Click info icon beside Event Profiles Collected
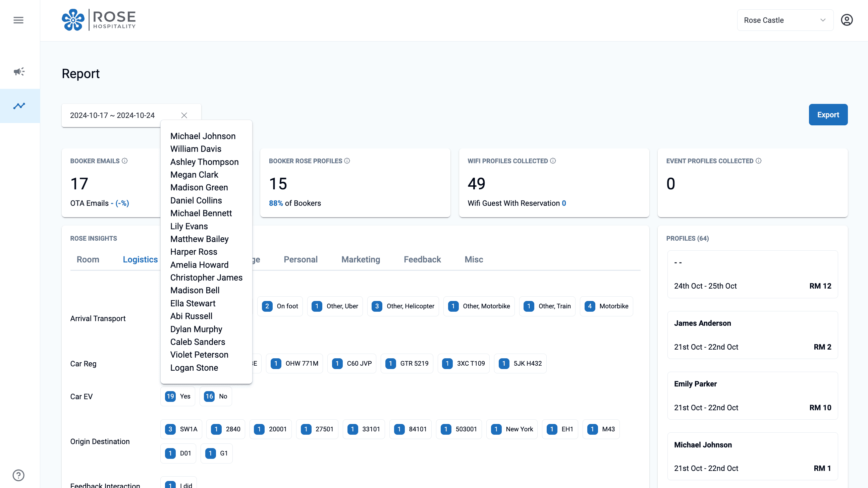Image resolution: width=868 pixels, height=488 pixels. [758, 161]
